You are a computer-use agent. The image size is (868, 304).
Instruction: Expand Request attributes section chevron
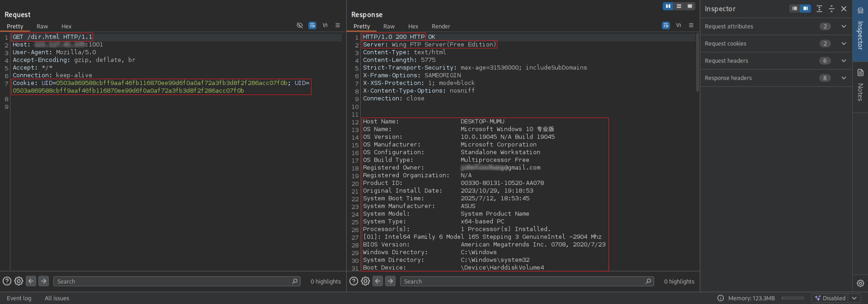[844, 26]
